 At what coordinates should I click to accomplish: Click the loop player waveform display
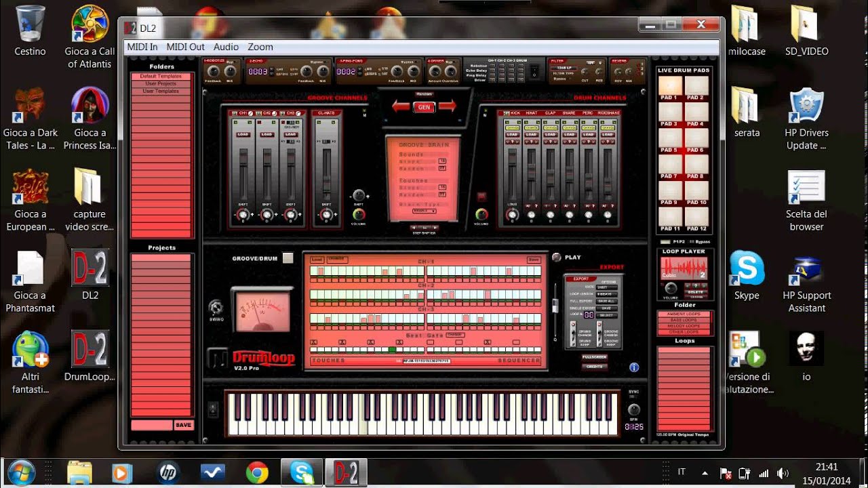684,268
